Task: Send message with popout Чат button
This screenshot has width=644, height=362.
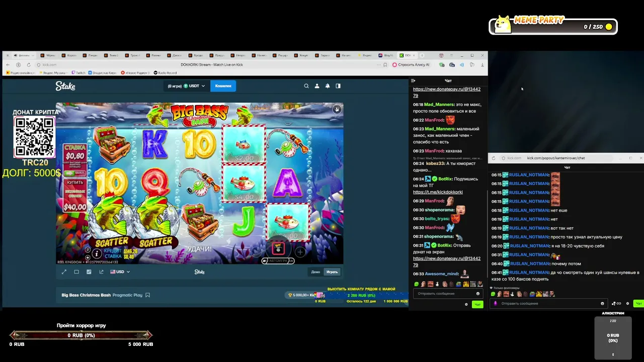Action: point(638,304)
